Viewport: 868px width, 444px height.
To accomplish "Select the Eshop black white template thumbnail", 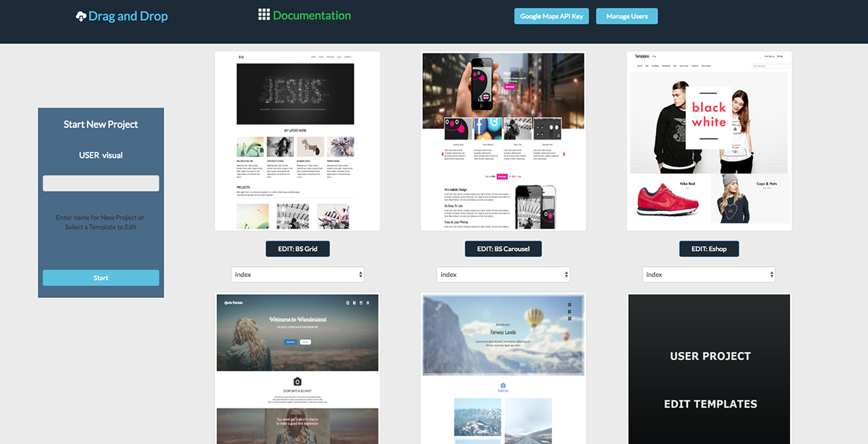I will (x=709, y=141).
